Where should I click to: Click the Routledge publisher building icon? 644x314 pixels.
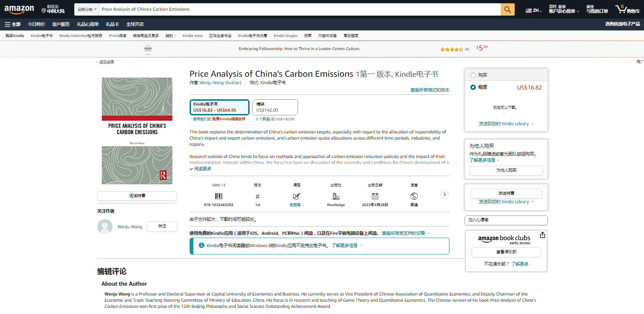[336, 196]
